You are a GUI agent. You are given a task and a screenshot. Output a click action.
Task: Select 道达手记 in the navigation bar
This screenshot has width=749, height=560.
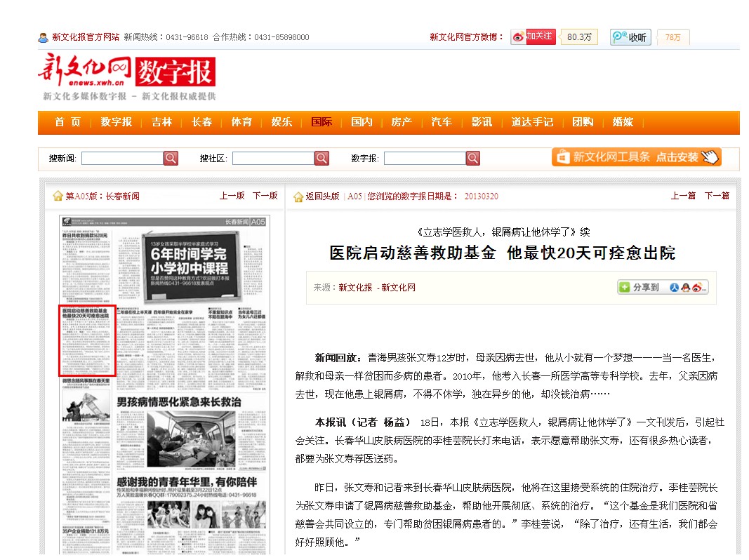pyautogui.click(x=531, y=122)
